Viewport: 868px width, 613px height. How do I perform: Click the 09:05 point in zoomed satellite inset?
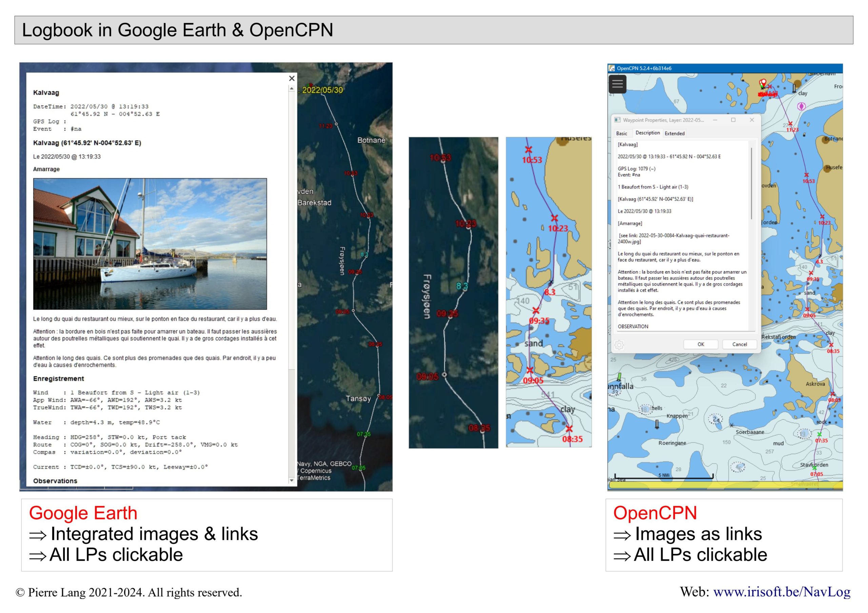pyautogui.click(x=444, y=374)
